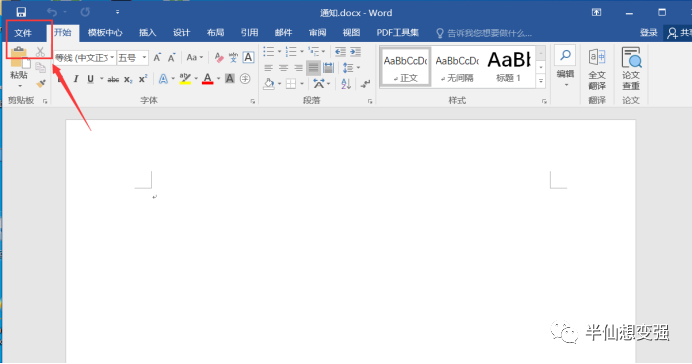The image size is (692, 364).
Task: Toggle underline formatting
Action: click(x=90, y=79)
